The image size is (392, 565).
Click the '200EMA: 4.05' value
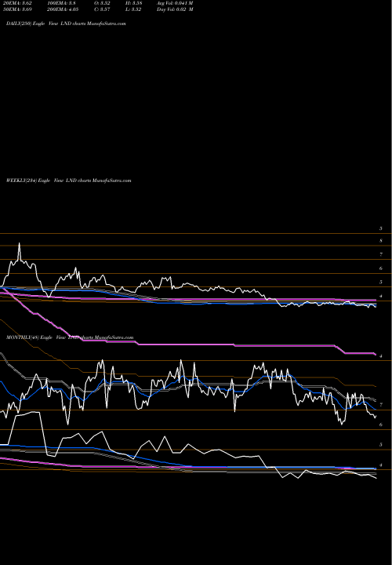click(63, 9)
